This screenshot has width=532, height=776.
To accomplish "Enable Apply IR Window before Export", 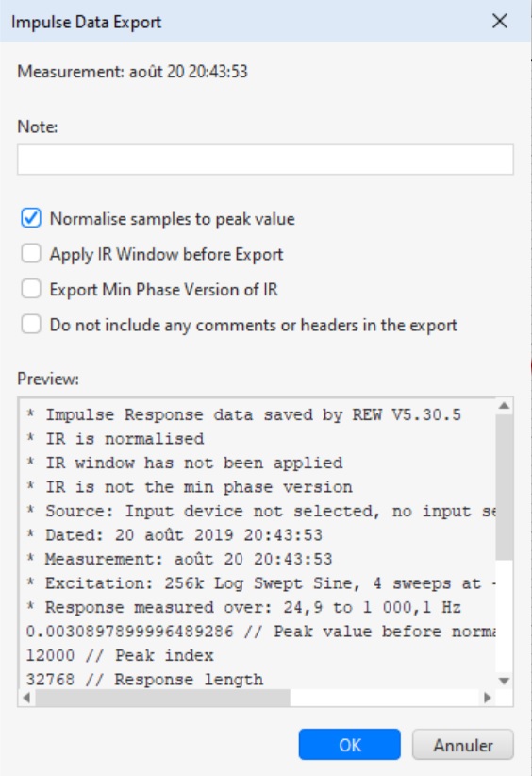I will click(30, 253).
